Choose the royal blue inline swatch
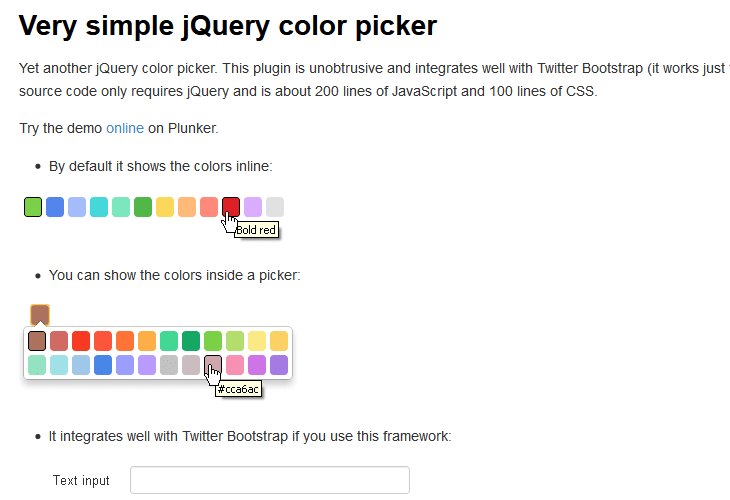The width and height of the screenshot is (730, 500). 55,207
